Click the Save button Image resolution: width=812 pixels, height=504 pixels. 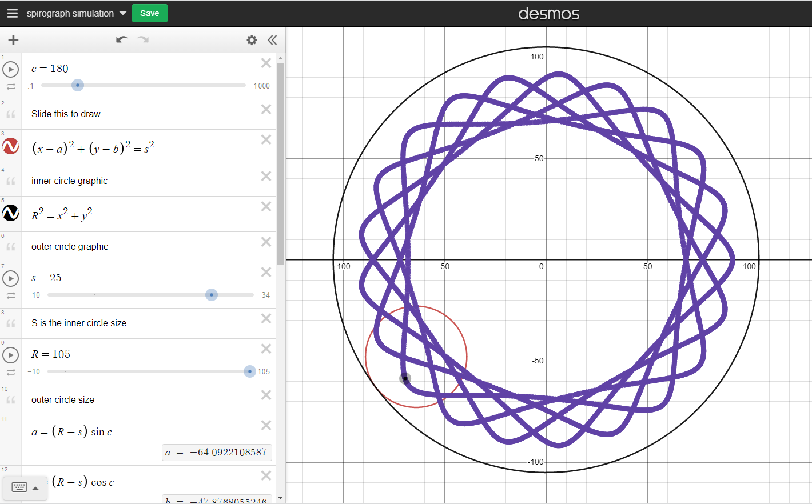tap(149, 13)
